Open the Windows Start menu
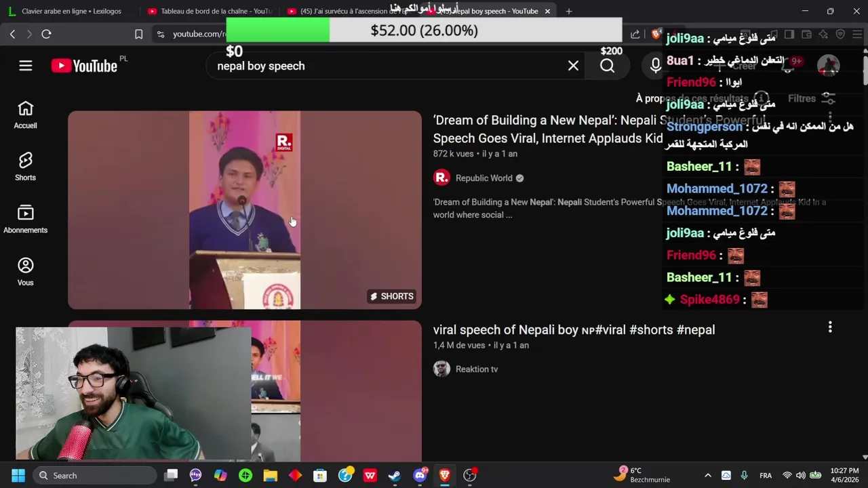 [18, 475]
